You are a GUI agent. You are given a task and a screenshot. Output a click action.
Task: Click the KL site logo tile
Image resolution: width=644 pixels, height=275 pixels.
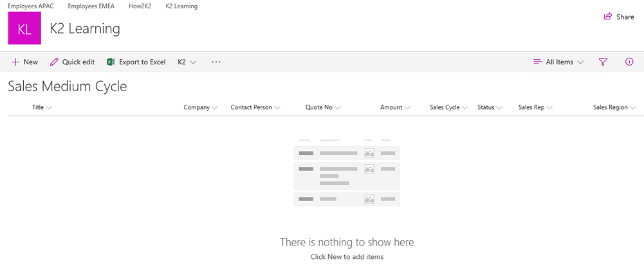[24, 28]
